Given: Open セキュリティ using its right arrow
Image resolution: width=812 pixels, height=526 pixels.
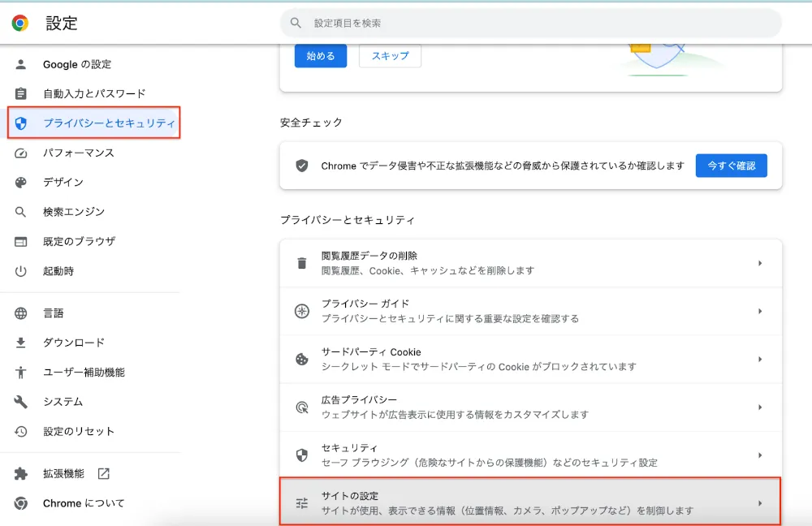Looking at the screenshot, I should [x=760, y=455].
